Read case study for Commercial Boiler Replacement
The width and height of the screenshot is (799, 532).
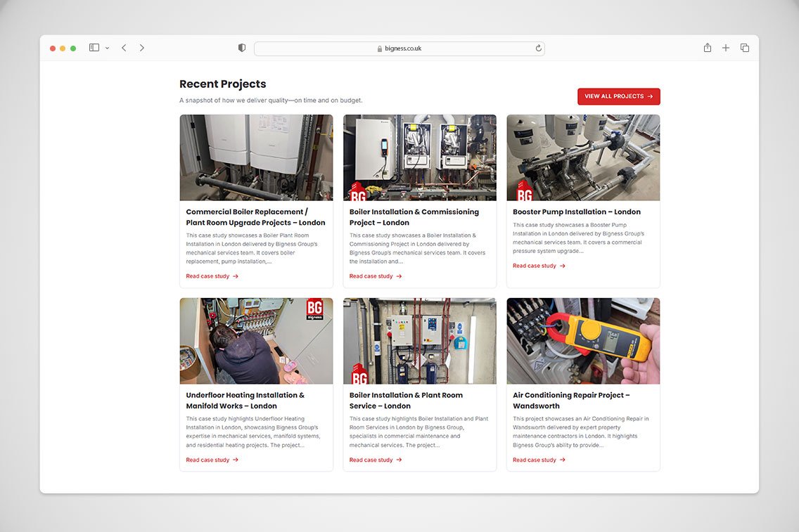pos(212,276)
